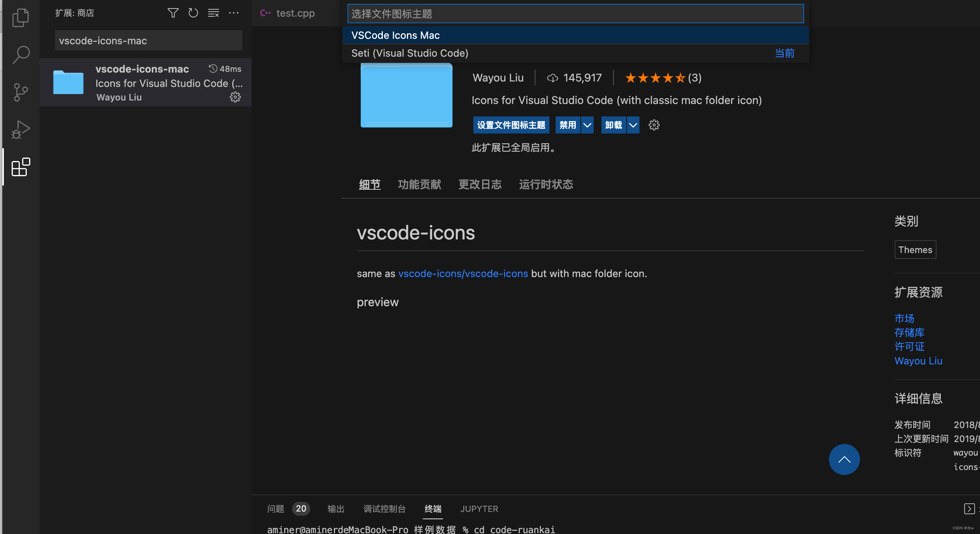Click inside the 选择文件图标主题 input field
980x534 pixels.
tap(575, 14)
